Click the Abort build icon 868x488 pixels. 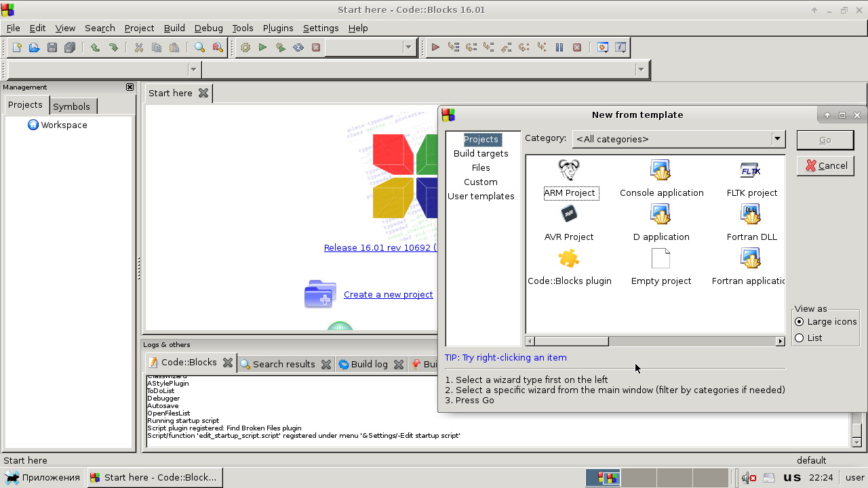[x=315, y=47]
